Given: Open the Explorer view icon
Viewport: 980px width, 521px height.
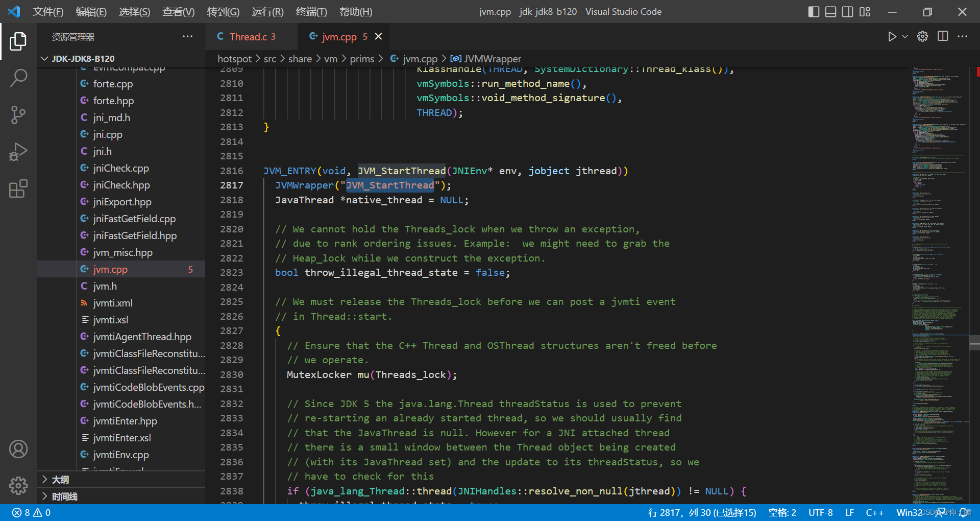Looking at the screenshot, I should coord(18,41).
